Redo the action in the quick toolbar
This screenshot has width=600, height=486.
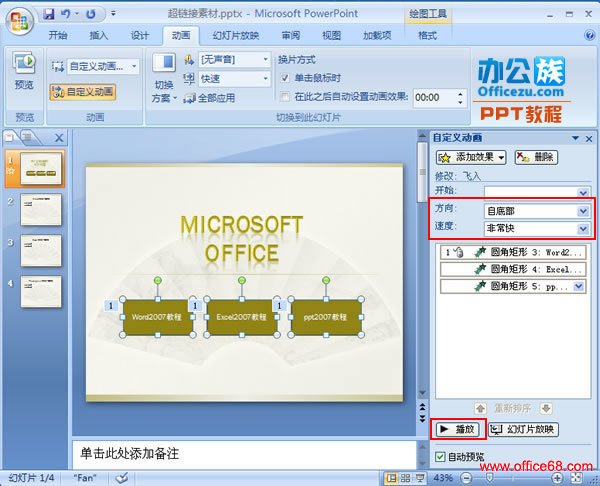(91, 14)
